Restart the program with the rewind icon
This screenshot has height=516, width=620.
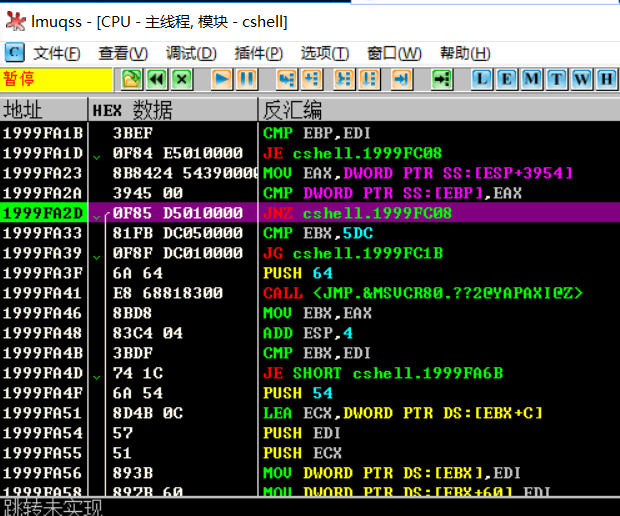point(157,79)
